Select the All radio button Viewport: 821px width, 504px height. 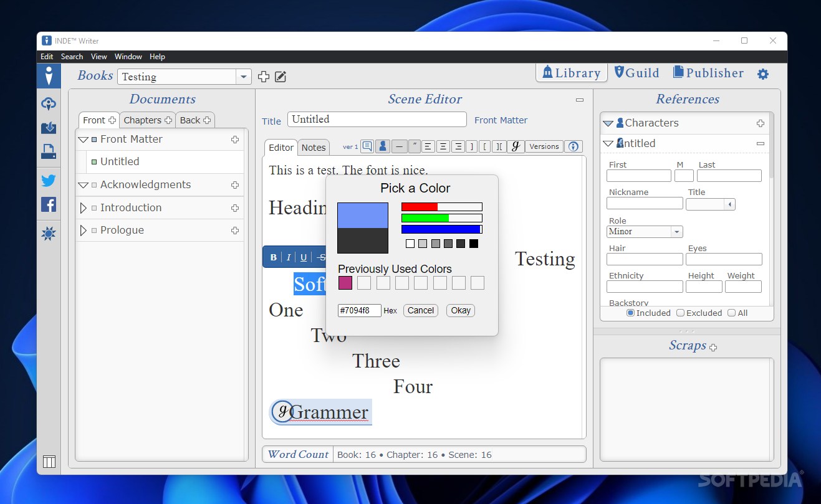[731, 313]
